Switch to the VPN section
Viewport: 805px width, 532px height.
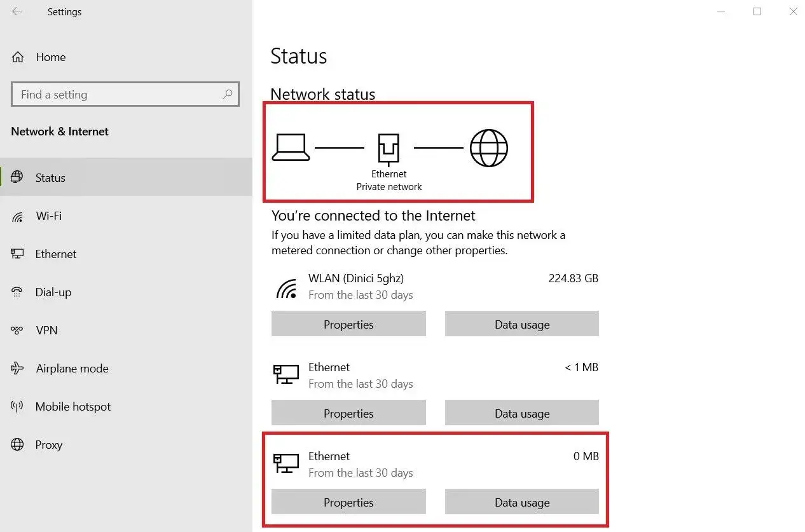click(126, 330)
